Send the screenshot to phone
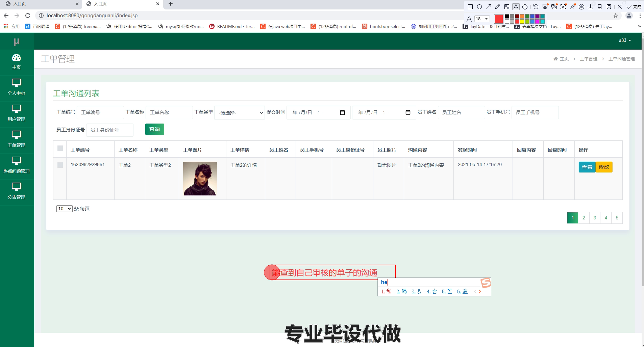Screen dimensions: 644x347 600,7
